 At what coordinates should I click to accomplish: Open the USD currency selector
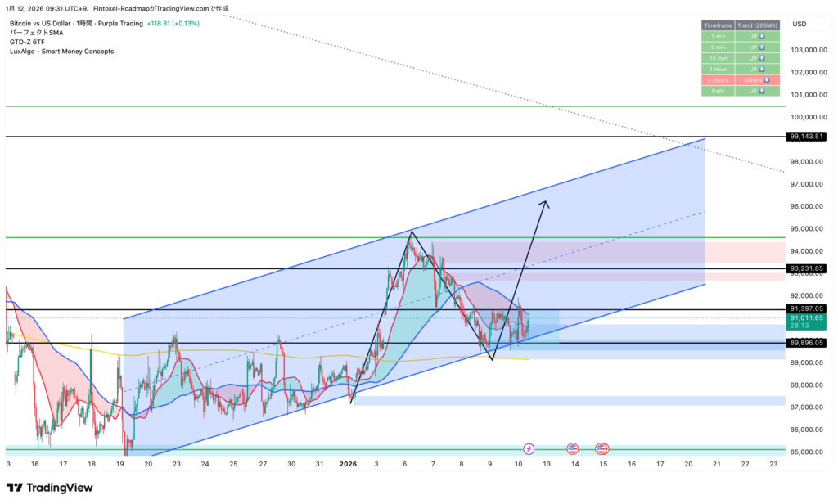(799, 24)
